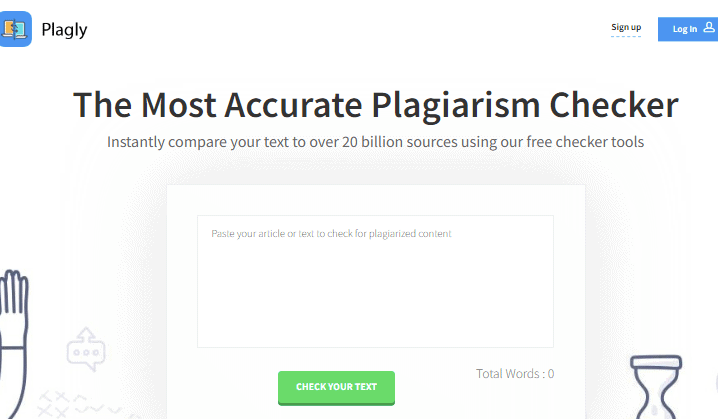718x419 pixels.
Task: Click empty card area left of CHECK YOUR TEXT
Action: point(223,387)
